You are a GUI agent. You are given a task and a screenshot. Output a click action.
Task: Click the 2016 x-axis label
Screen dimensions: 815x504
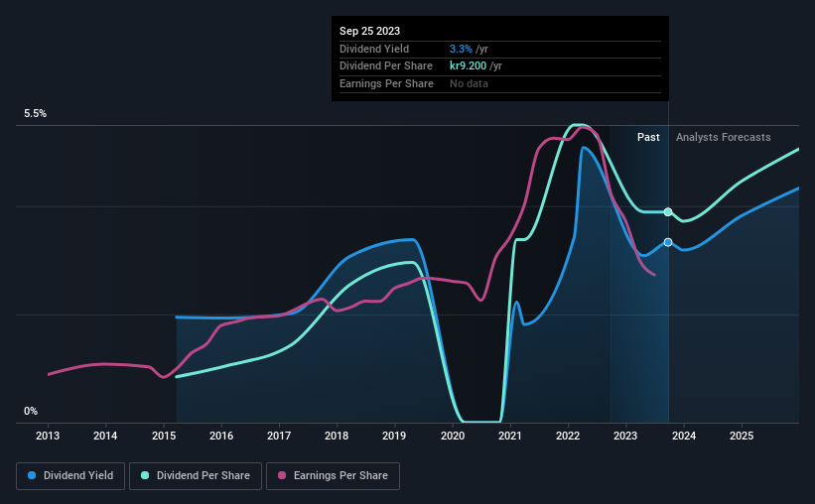coord(221,436)
